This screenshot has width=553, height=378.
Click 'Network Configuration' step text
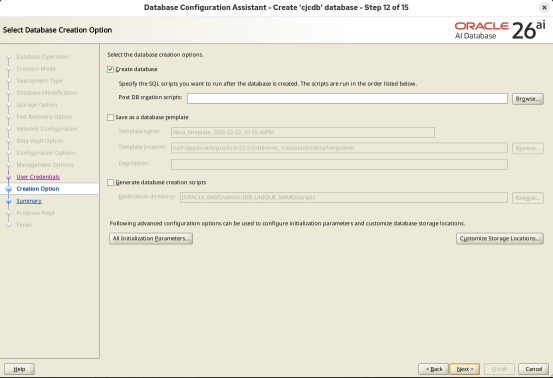pyautogui.click(x=47, y=129)
